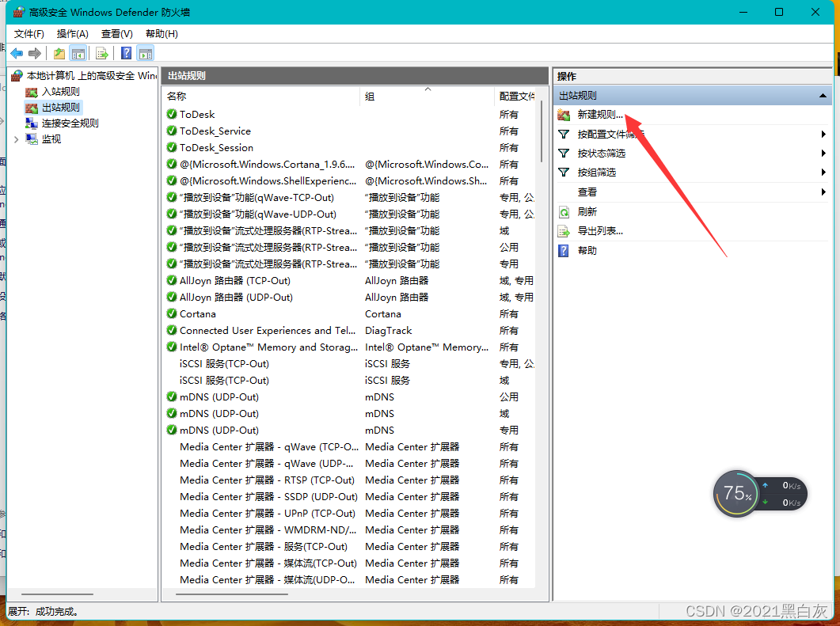This screenshot has width=840, height=626.
Task: Select 出站规则 in the tree
Action: pyautogui.click(x=60, y=108)
